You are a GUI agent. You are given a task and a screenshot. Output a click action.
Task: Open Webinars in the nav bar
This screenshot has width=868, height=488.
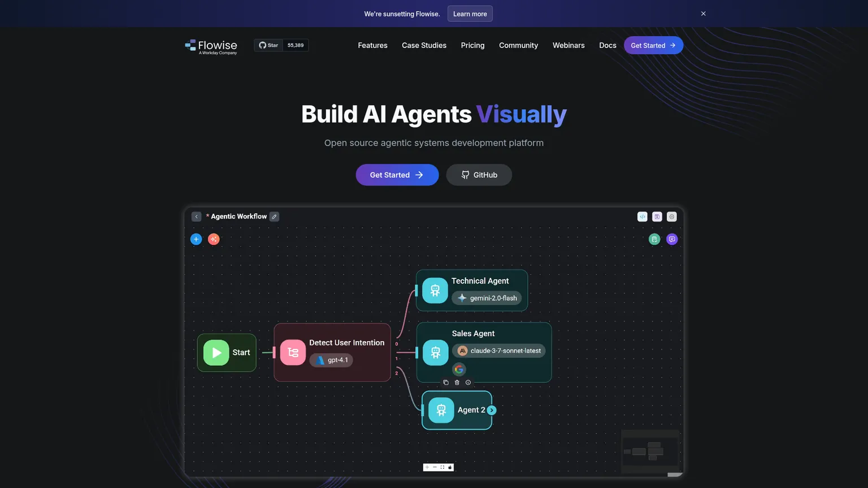pos(568,45)
